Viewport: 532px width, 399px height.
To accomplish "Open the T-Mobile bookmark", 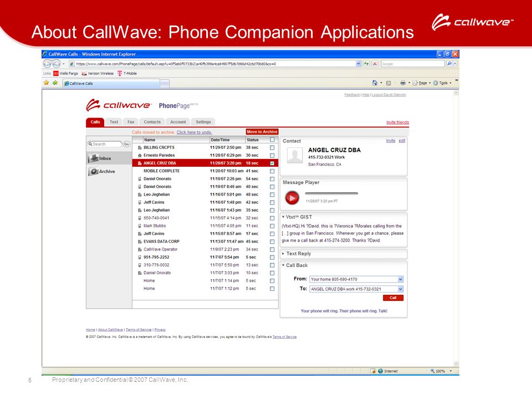I will pos(127,73).
